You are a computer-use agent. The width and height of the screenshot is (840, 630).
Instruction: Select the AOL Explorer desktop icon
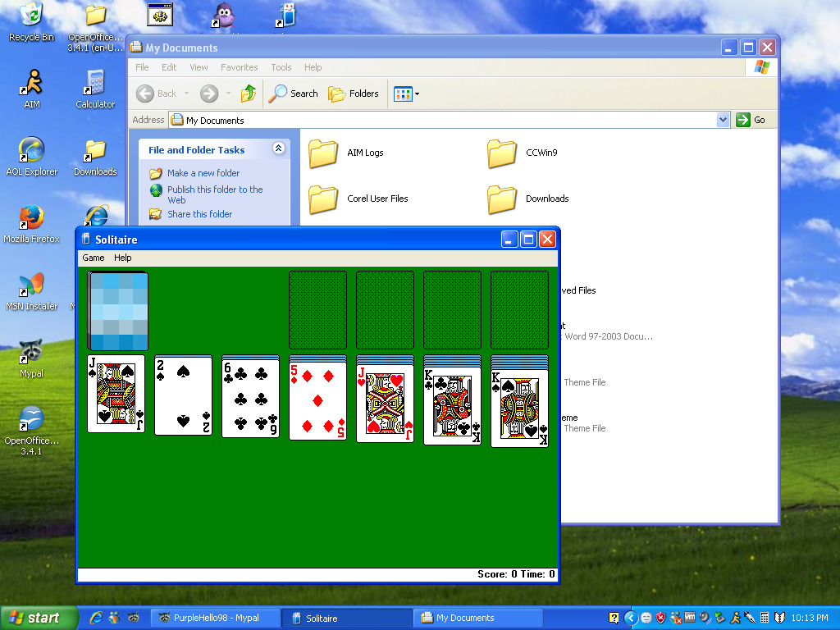[x=32, y=153]
